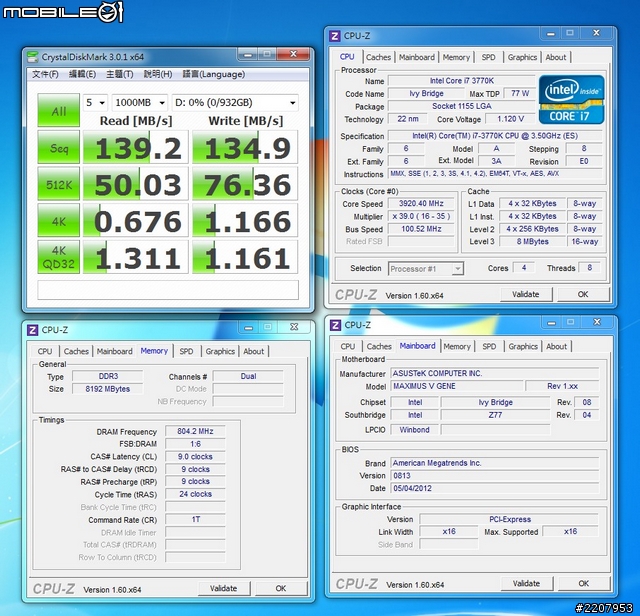Minimize the CPU-Z CPU window

coord(551,33)
